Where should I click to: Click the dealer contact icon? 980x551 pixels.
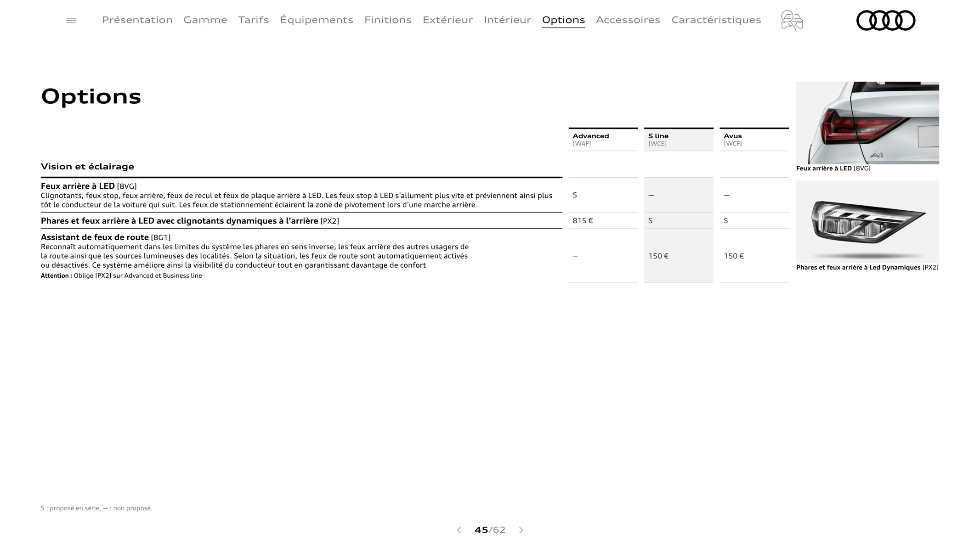pyautogui.click(x=792, y=20)
